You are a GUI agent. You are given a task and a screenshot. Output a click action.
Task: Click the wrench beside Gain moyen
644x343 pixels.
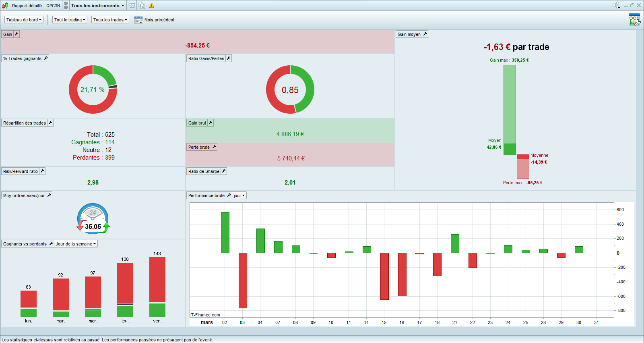[425, 34]
